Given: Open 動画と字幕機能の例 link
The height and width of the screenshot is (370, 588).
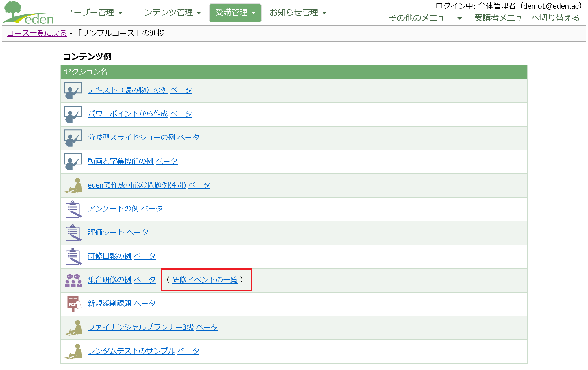Looking at the screenshot, I should pyautogui.click(x=121, y=161).
